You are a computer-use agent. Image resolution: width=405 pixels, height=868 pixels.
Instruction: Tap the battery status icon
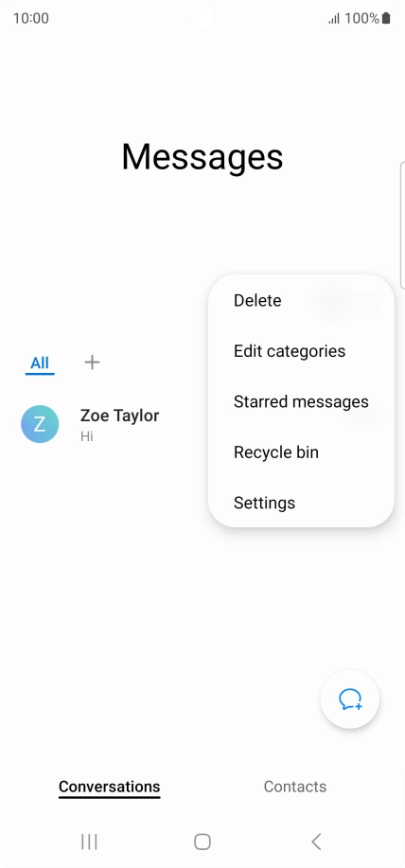point(386,18)
